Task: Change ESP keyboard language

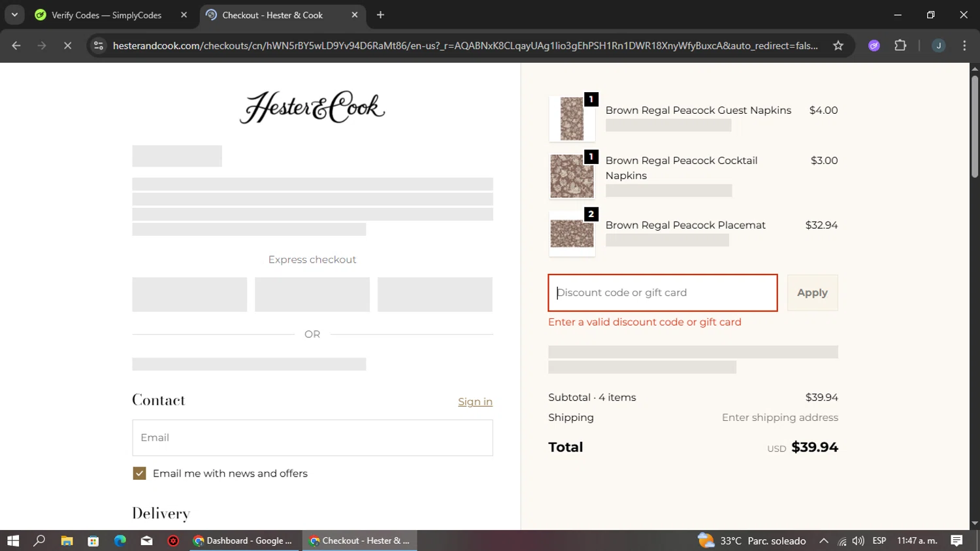Action: (879, 541)
